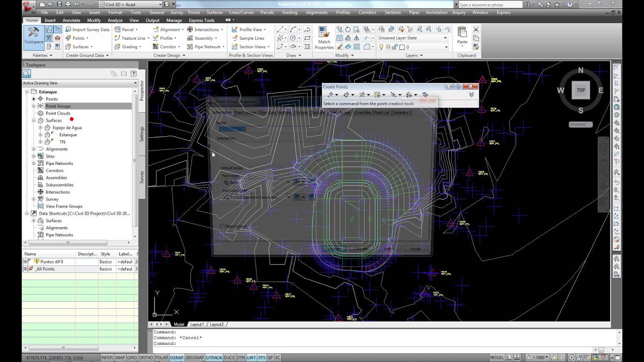Toggle OTRACK in status bar

(x=214, y=357)
